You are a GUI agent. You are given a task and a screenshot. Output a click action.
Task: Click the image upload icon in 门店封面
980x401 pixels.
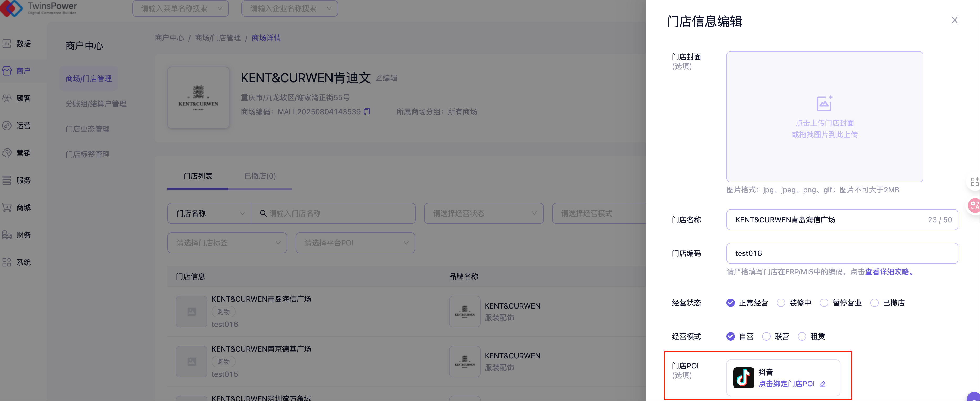click(824, 103)
